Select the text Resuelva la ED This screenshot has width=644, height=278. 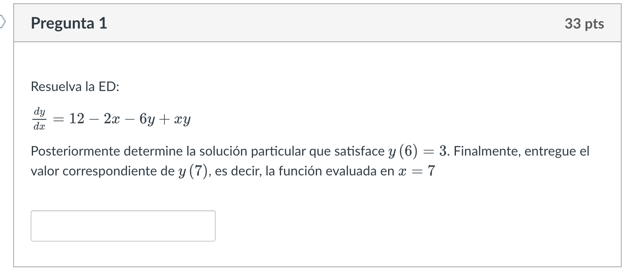point(75,86)
